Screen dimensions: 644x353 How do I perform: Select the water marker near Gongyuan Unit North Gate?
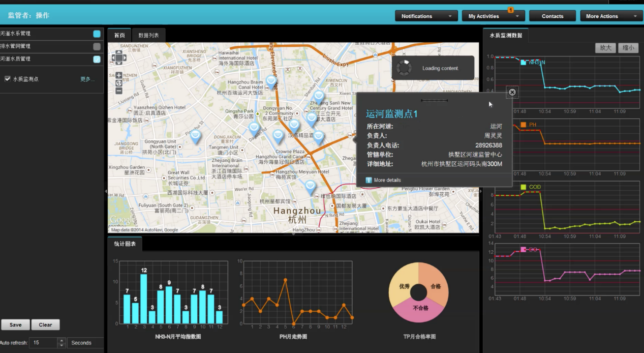pos(195,136)
